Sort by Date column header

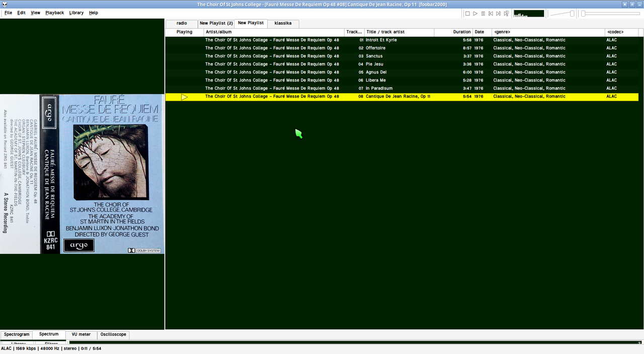pos(482,32)
